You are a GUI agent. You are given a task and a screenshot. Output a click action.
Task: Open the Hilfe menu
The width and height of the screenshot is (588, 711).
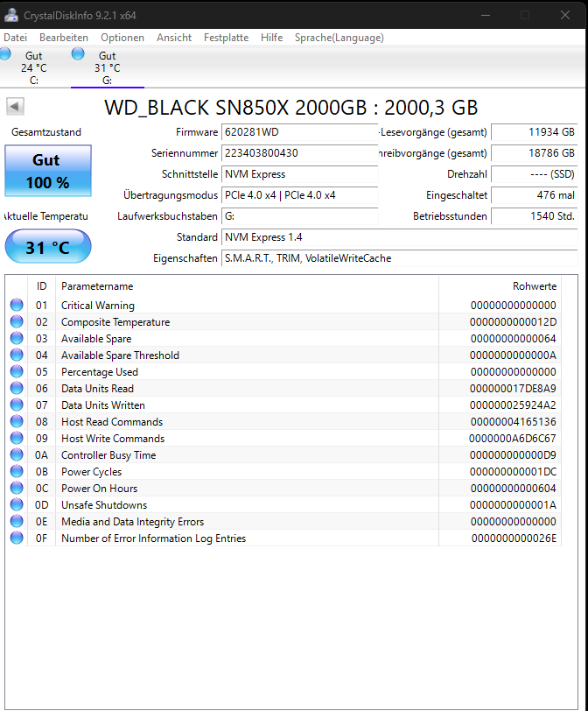pos(272,38)
